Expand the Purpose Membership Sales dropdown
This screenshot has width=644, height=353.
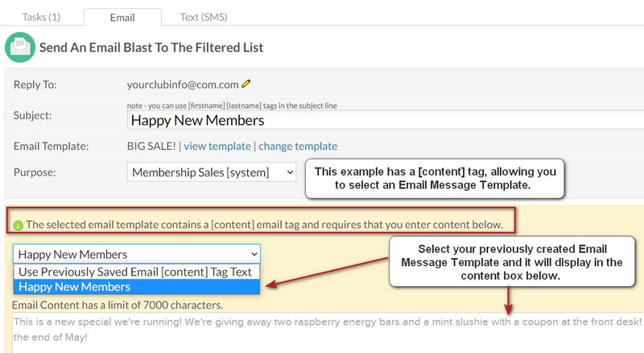click(212, 172)
